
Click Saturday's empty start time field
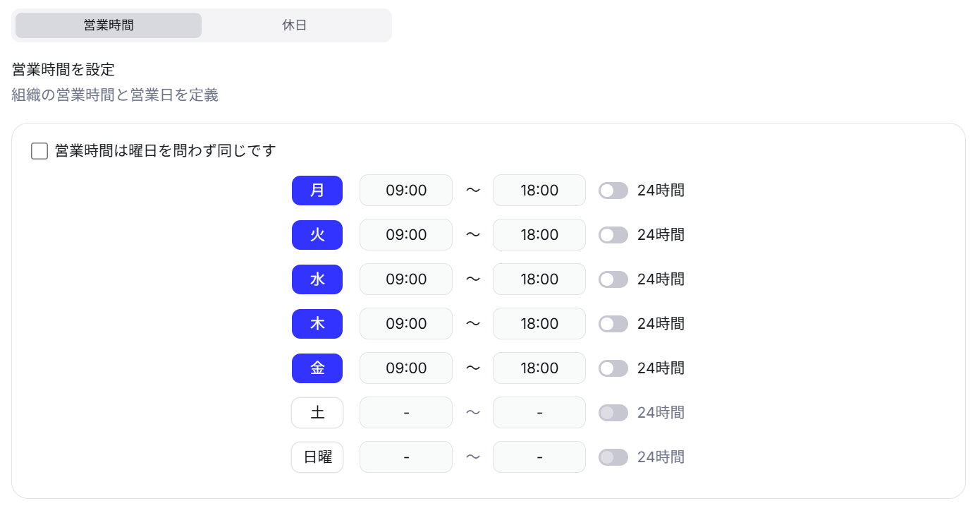click(x=405, y=412)
